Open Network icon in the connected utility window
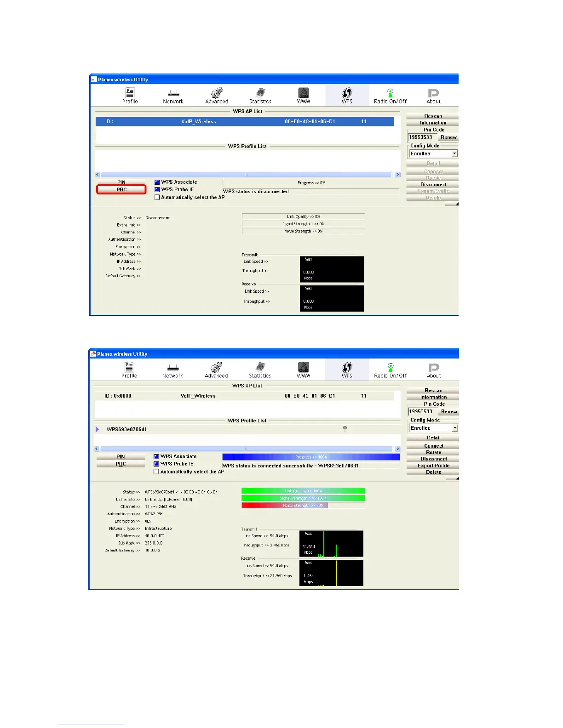 pos(172,370)
